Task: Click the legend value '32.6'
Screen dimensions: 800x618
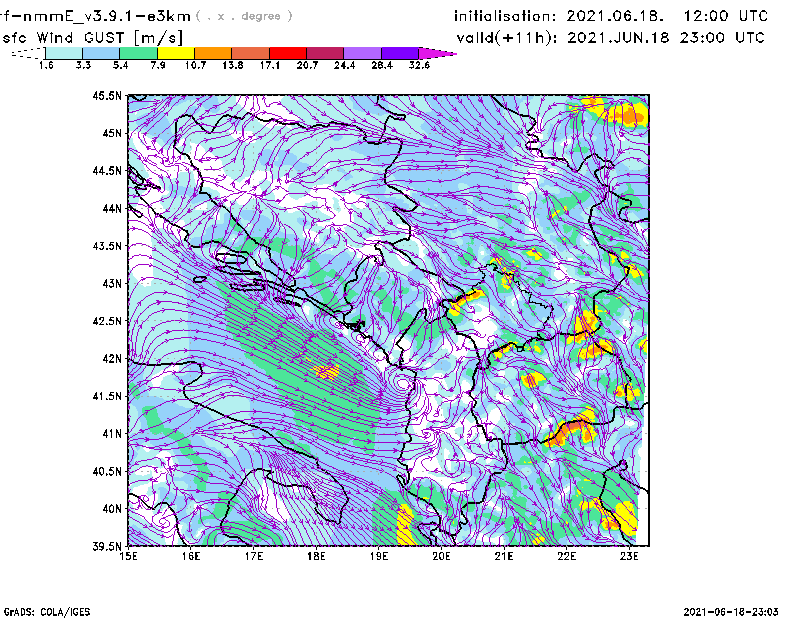Action: click(419, 65)
